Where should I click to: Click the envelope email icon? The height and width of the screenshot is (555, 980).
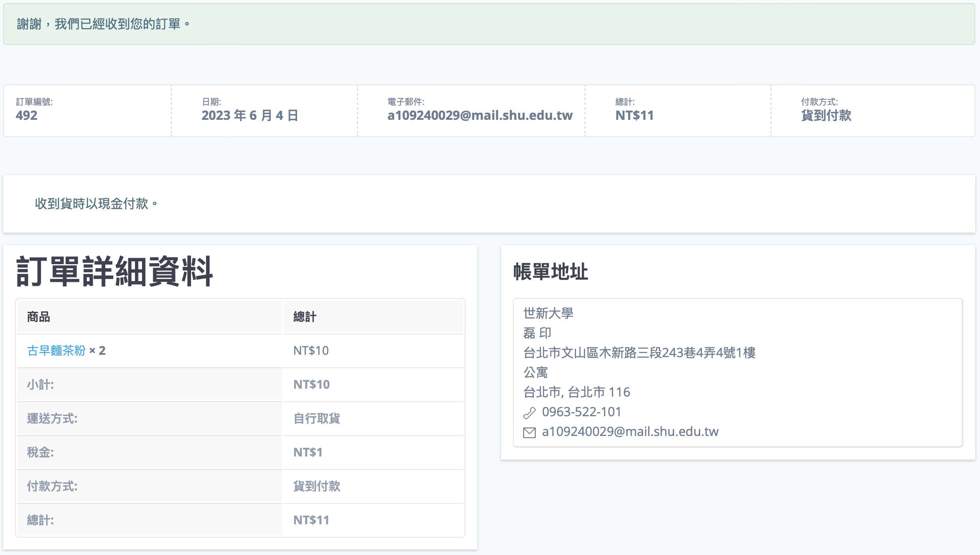click(529, 432)
